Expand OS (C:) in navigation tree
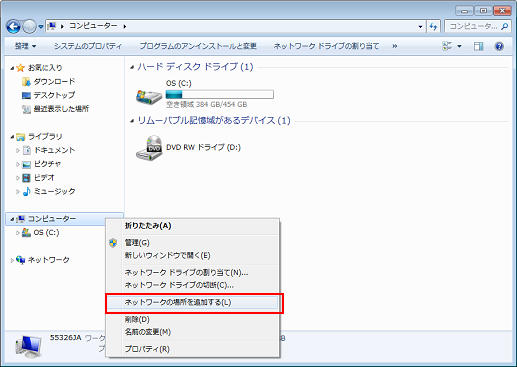 pyautogui.click(x=18, y=233)
